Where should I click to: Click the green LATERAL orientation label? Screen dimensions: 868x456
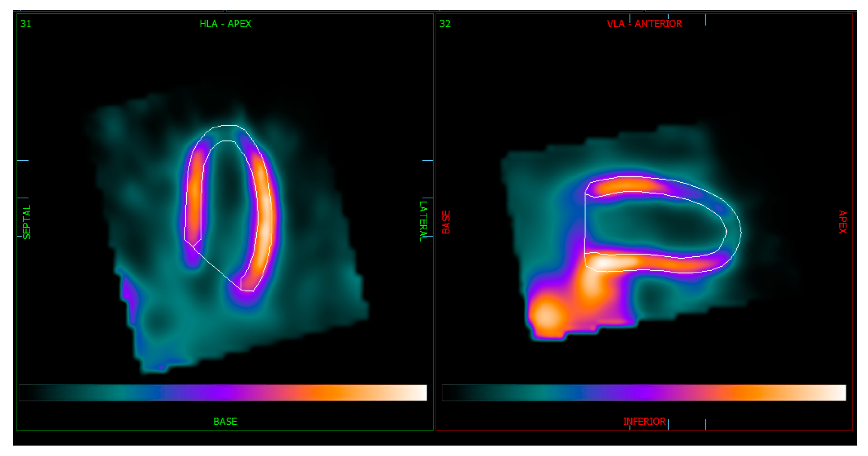pos(423,221)
